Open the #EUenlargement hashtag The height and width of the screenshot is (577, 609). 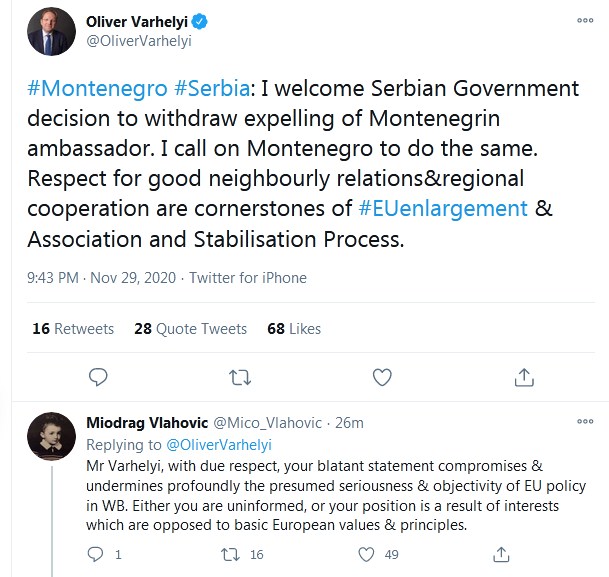443,209
